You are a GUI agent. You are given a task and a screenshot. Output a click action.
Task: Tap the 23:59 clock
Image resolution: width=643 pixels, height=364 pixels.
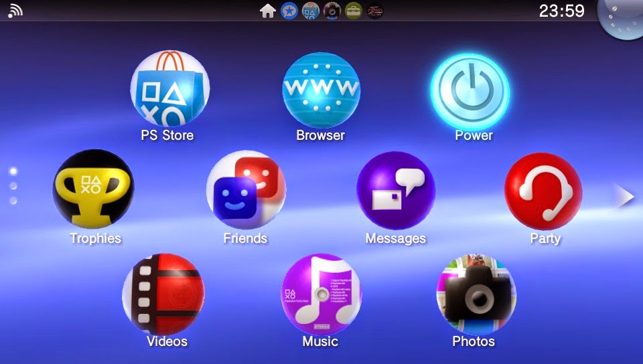[561, 11]
